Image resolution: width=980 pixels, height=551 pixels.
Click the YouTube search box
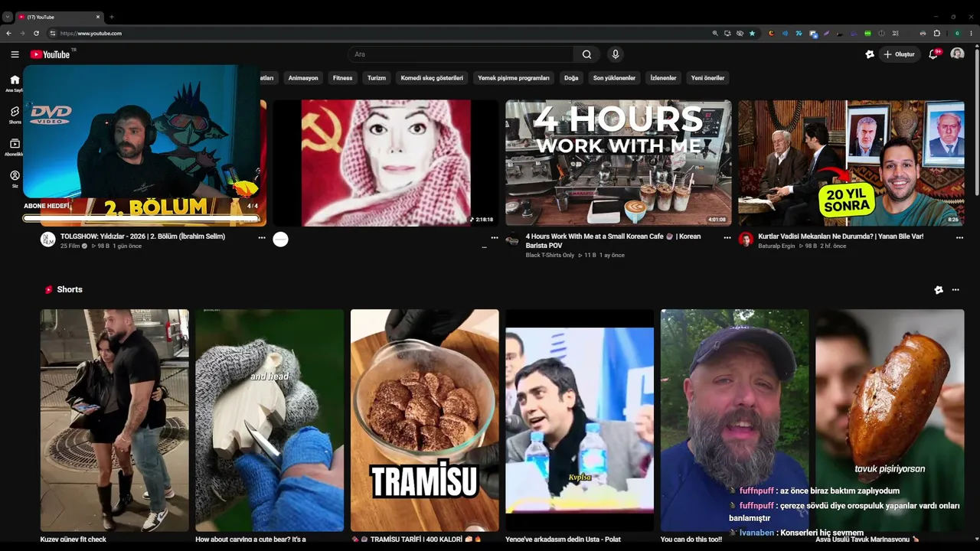pyautogui.click(x=460, y=54)
